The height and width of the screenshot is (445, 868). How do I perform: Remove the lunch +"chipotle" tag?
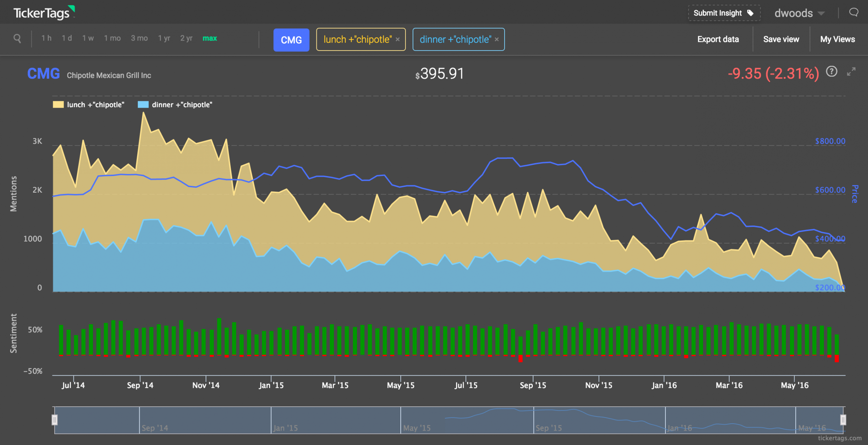397,39
